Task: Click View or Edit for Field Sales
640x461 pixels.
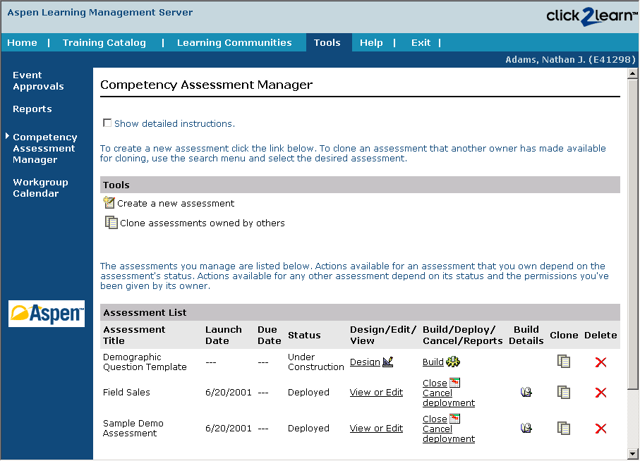Action: tap(376, 392)
